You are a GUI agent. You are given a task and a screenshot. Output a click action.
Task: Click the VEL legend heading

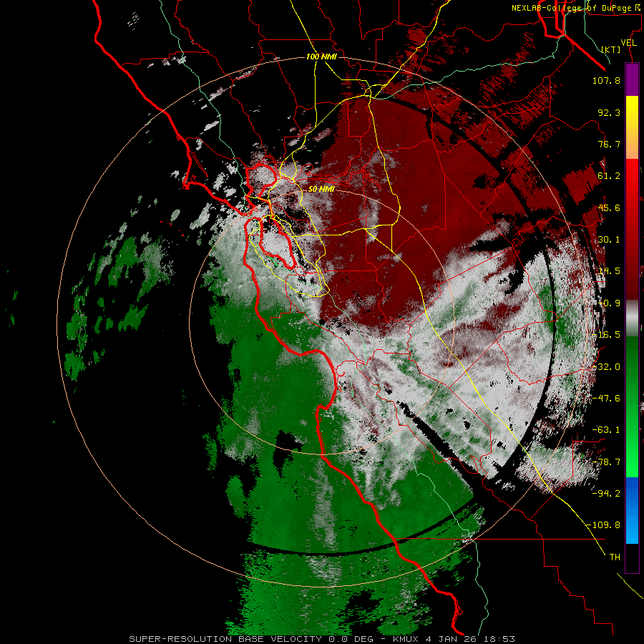(x=628, y=43)
